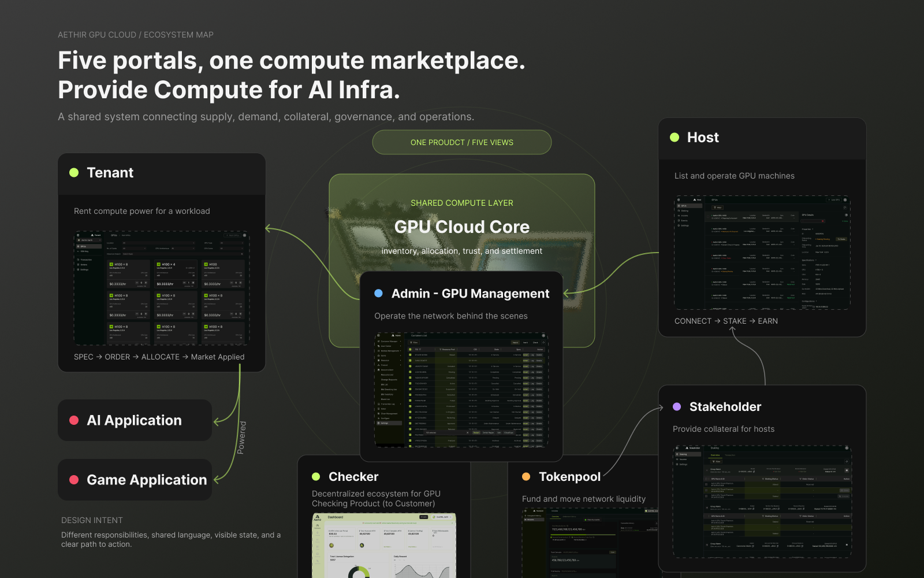
Task: Select the green dot beside Tenant
Action: click(74, 172)
